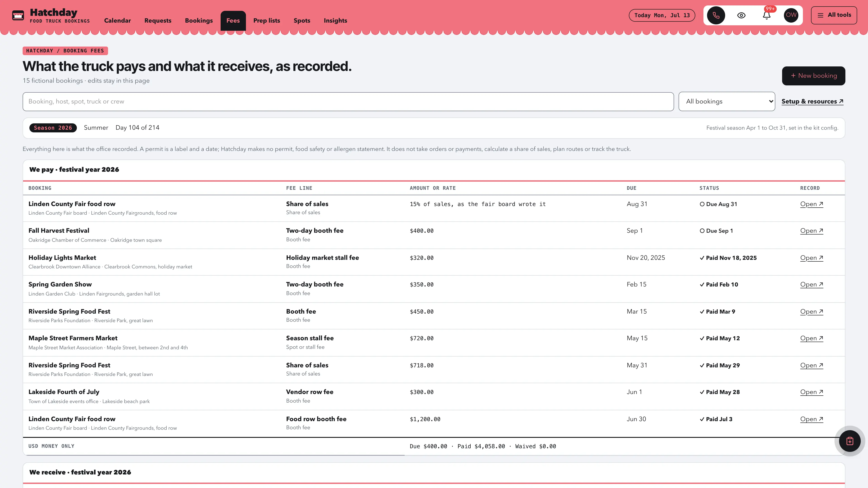Screen dimensions: 868x488
Task: Click the STATUS column header
Action: pos(709,188)
